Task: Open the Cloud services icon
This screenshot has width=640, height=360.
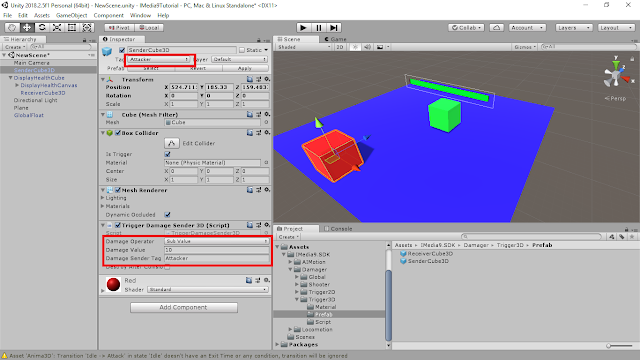Action: (496, 27)
